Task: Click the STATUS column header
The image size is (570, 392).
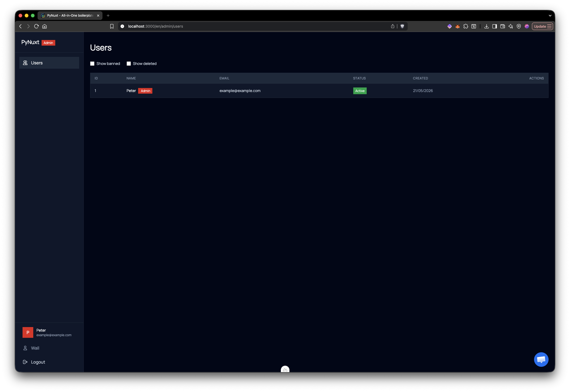Action: pos(359,78)
